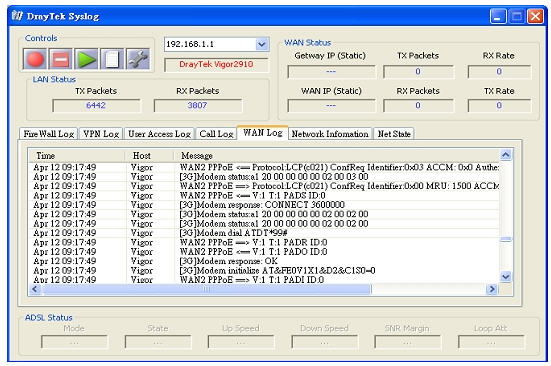
Task: Open the Call Log tab
Action: click(x=216, y=134)
